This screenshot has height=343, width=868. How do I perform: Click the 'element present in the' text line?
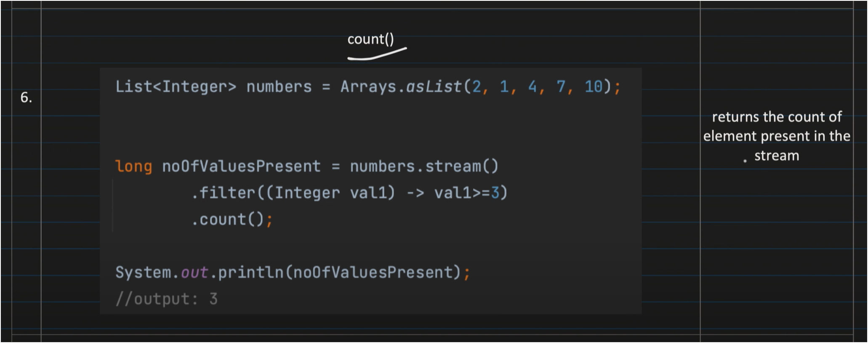click(777, 136)
